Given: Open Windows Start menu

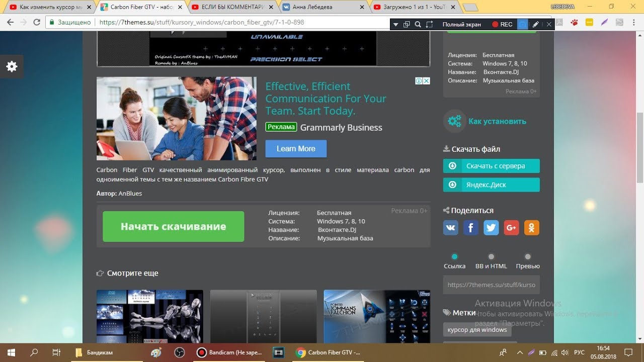Looking at the screenshot, I should tap(11, 352).
